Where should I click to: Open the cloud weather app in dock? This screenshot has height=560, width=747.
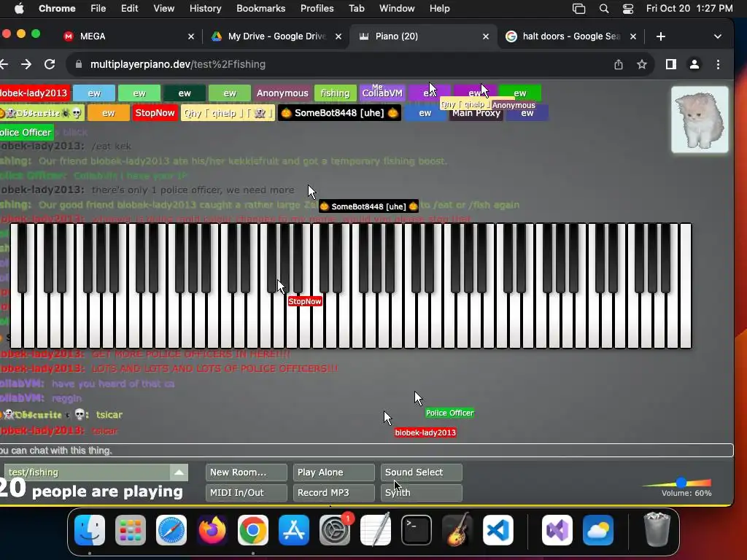tap(598, 530)
